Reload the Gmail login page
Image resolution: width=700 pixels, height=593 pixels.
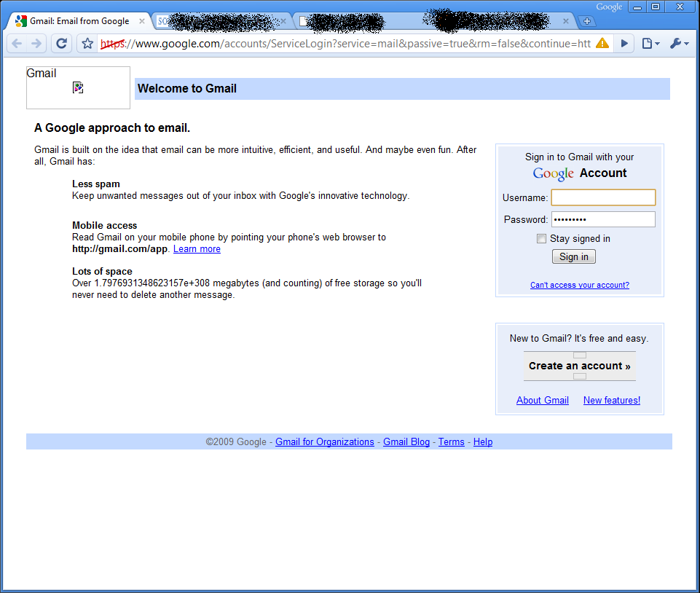tap(62, 43)
